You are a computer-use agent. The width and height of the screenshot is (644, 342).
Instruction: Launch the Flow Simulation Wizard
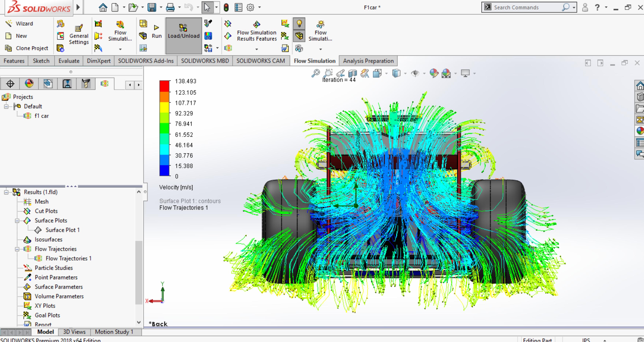pos(19,23)
